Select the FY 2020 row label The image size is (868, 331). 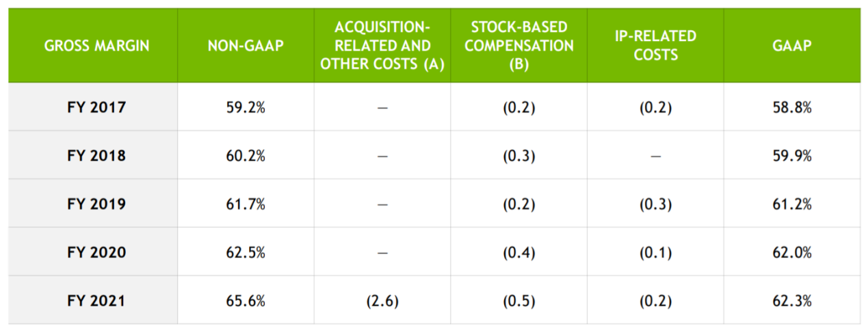point(96,252)
